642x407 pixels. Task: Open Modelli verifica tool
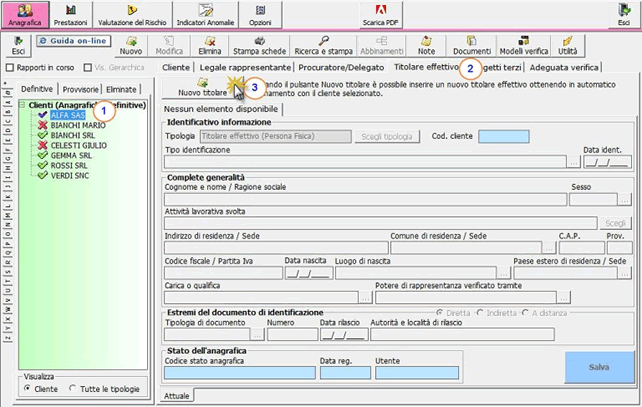click(524, 45)
